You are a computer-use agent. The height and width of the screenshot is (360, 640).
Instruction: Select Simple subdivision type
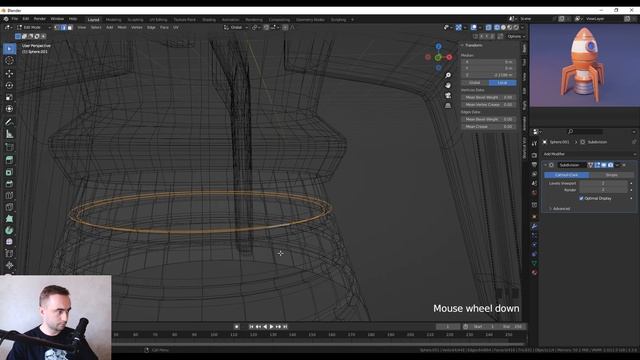coord(611,175)
